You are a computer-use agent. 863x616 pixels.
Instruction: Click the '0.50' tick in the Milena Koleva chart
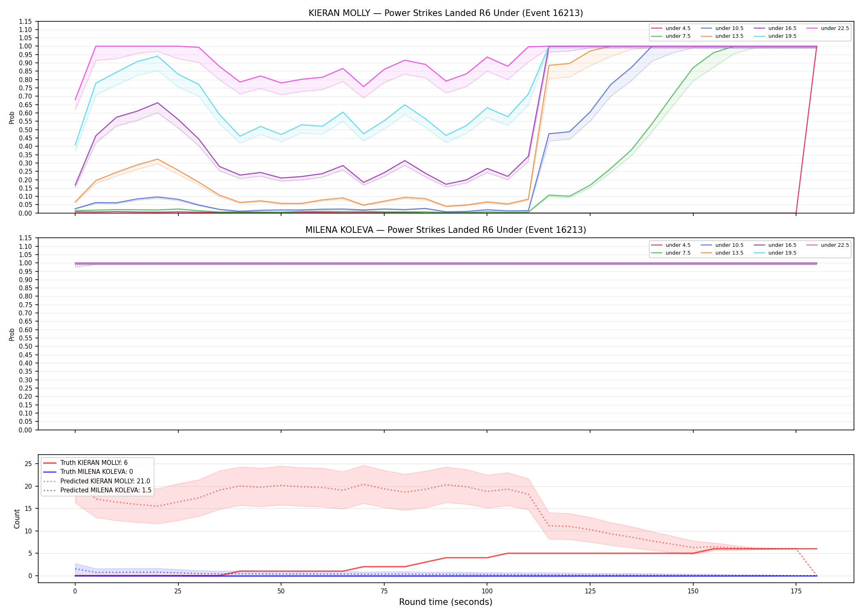(x=25, y=347)
